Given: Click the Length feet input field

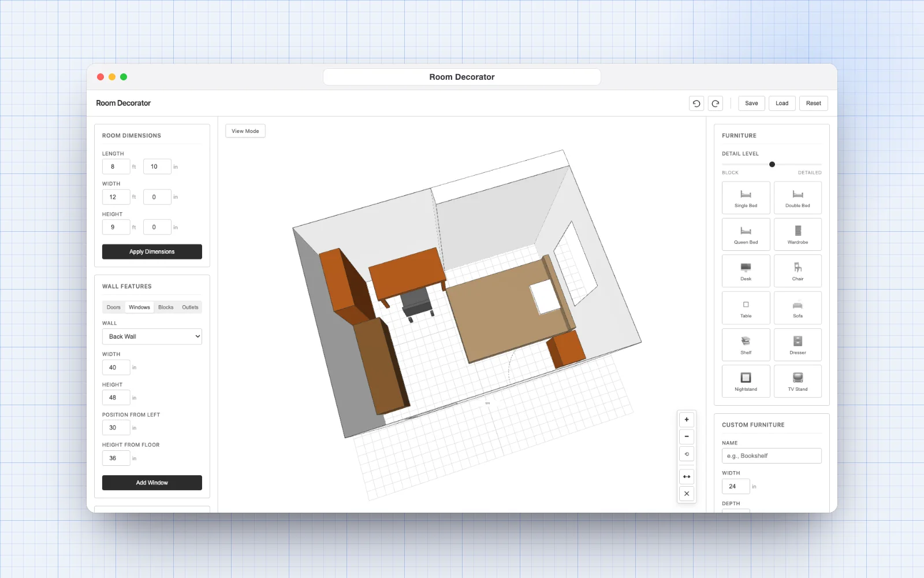Looking at the screenshot, I should [x=116, y=166].
